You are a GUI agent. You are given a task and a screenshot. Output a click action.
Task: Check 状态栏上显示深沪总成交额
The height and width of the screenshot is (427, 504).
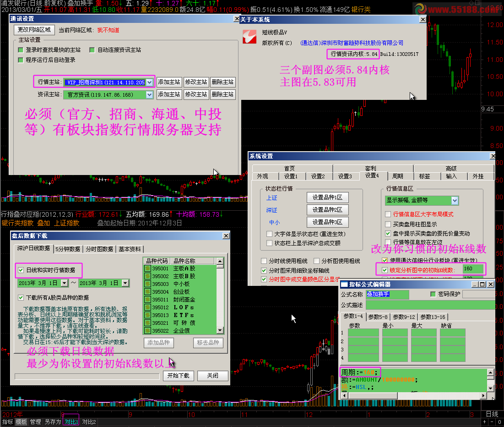point(269,243)
